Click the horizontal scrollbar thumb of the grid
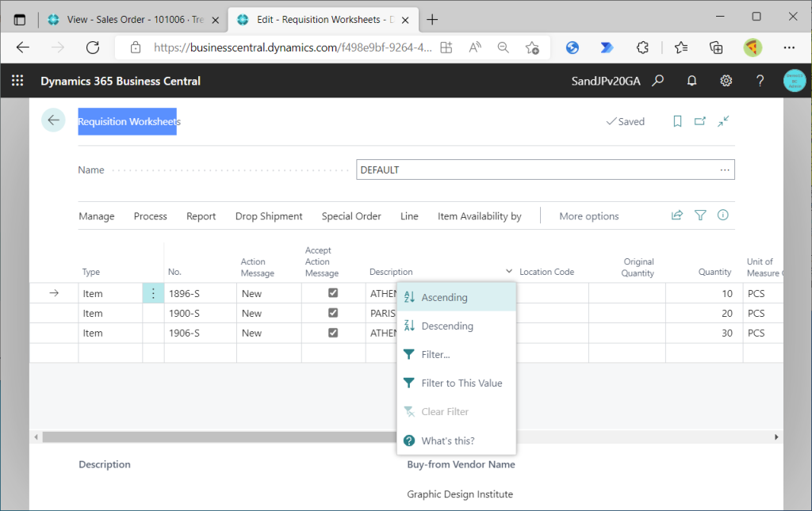Image resolution: width=812 pixels, height=511 pixels. coord(220,437)
